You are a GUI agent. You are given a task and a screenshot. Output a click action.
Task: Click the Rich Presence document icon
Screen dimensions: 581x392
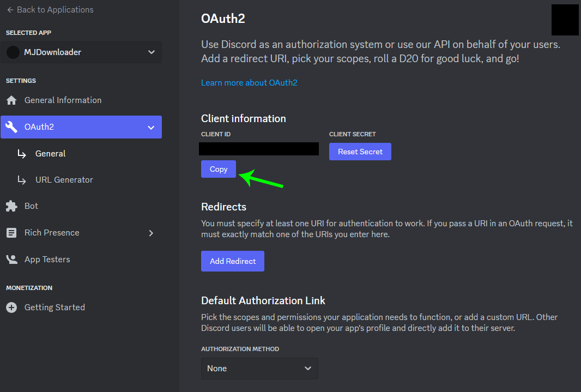click(x=11, y=233)
